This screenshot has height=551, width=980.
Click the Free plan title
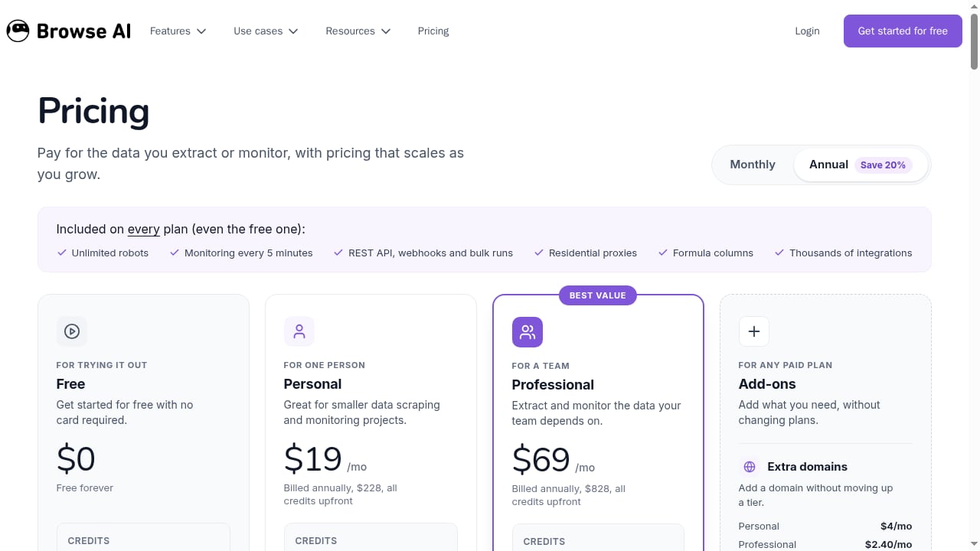click(x=70, y=384)
